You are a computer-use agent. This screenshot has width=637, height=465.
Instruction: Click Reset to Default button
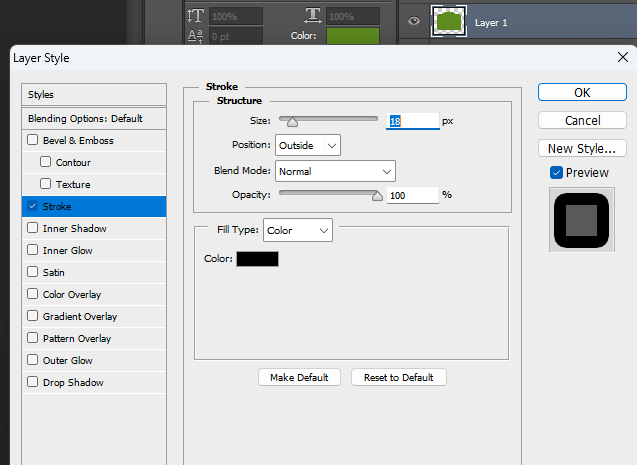(399, 377)
